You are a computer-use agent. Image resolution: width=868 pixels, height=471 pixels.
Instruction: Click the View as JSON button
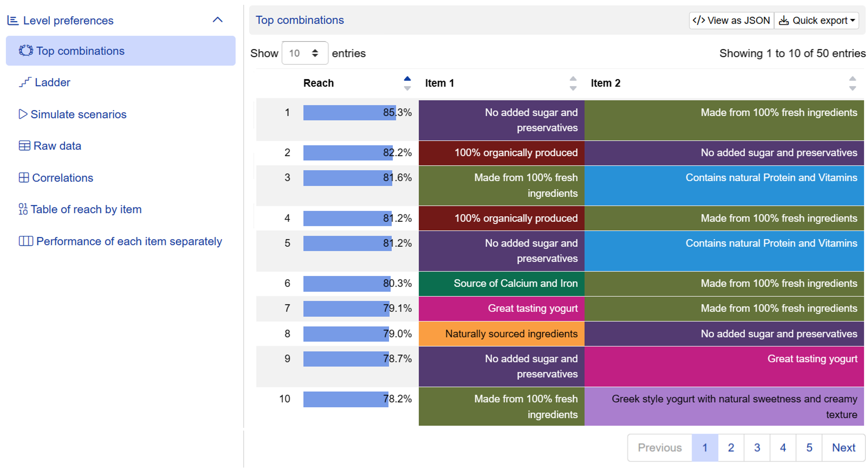[x=732, y=21]
